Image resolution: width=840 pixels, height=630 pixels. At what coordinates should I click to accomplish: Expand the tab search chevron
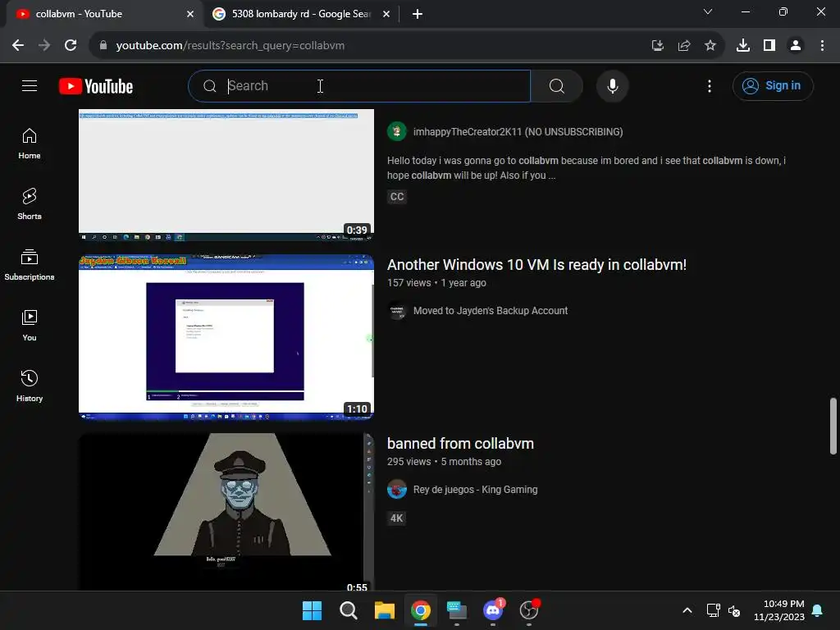coord(708,11)
